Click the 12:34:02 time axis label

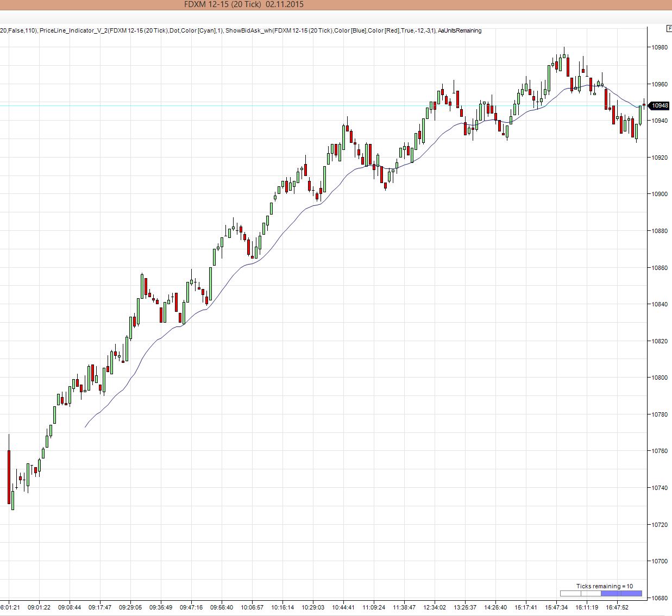tap(435, 607)
